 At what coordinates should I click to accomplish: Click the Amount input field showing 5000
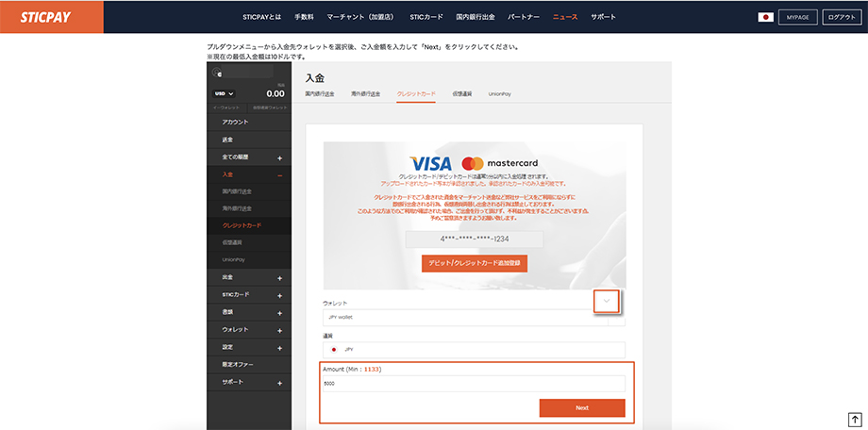coord(474,384)
